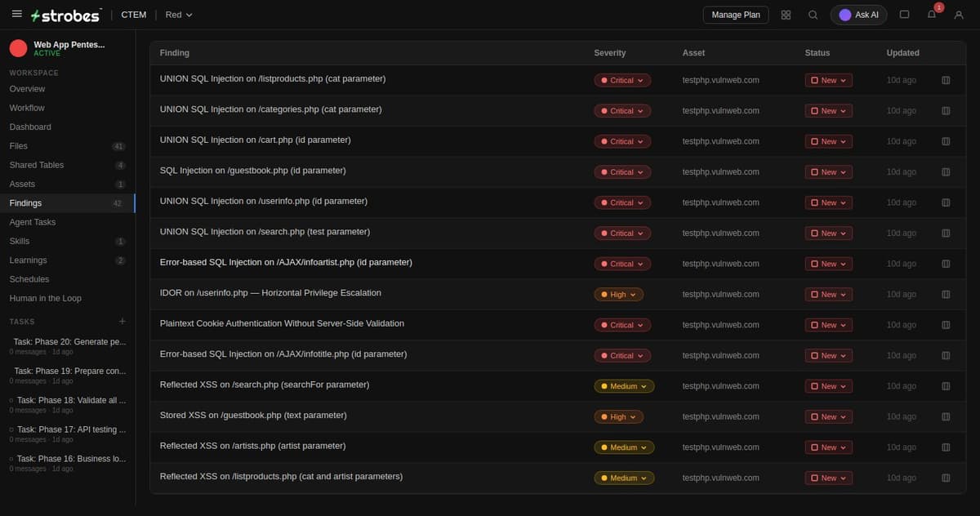Sort by Severity column header
The image size is (980, 516).
610,53
